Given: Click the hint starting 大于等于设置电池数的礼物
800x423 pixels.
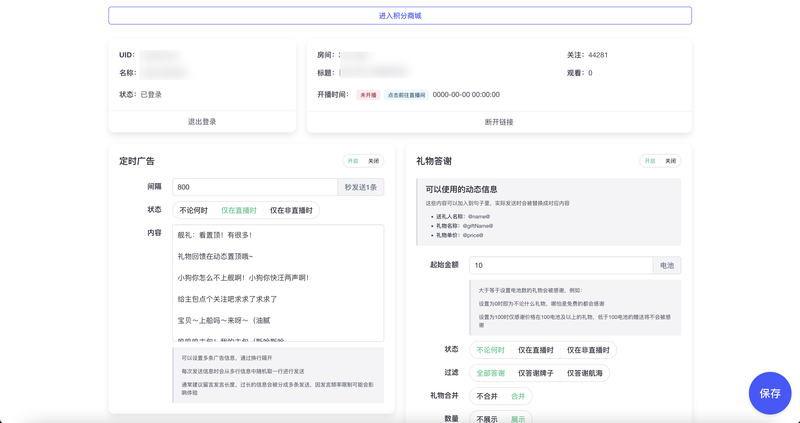Looking at the screenshot, I should 530,290.
